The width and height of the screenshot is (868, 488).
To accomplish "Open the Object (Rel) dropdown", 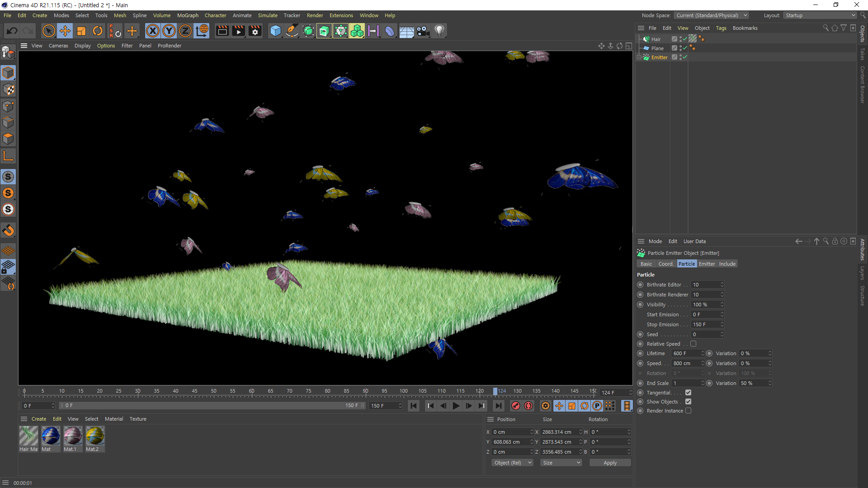I will [512, 463].
